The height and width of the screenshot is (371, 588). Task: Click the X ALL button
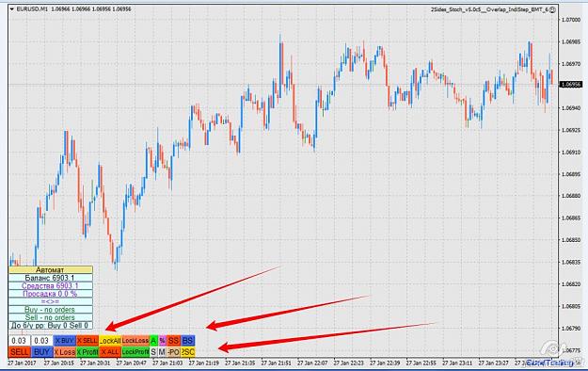(x=110, y=352)
